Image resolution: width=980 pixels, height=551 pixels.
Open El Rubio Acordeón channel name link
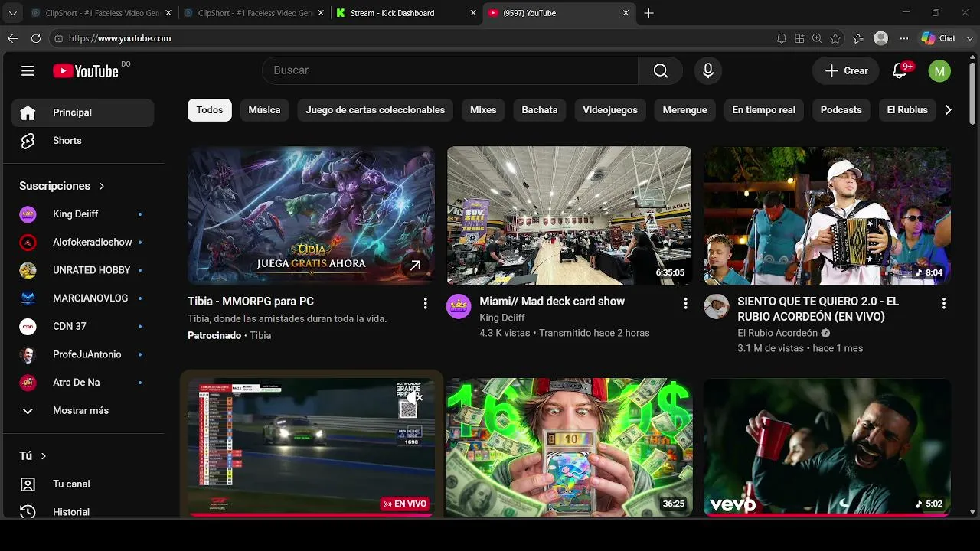click(x=777, y=333)
